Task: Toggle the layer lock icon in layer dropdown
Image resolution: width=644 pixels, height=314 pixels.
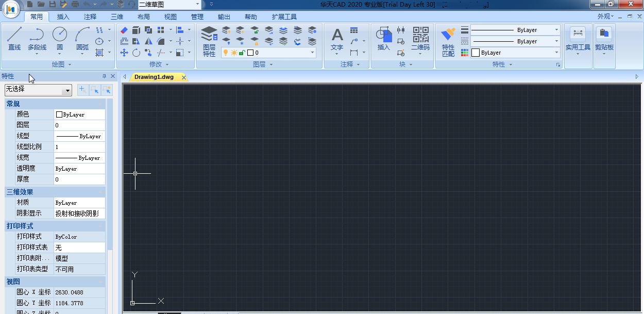Action: 242,53
